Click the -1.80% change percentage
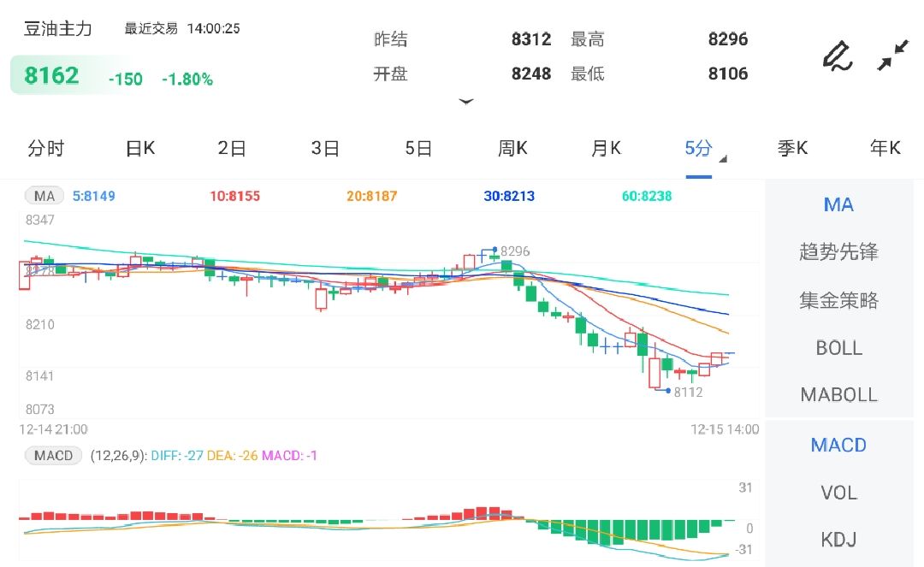This screenshot has height=567, width=924. click(187, 79)
